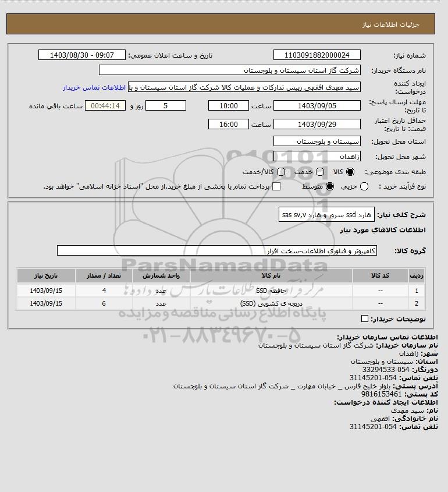This screenshot has height=492, width=448.
Task: Click the اطلاعات تماس سازمان خریدار heading
Action: coord(387,337)
